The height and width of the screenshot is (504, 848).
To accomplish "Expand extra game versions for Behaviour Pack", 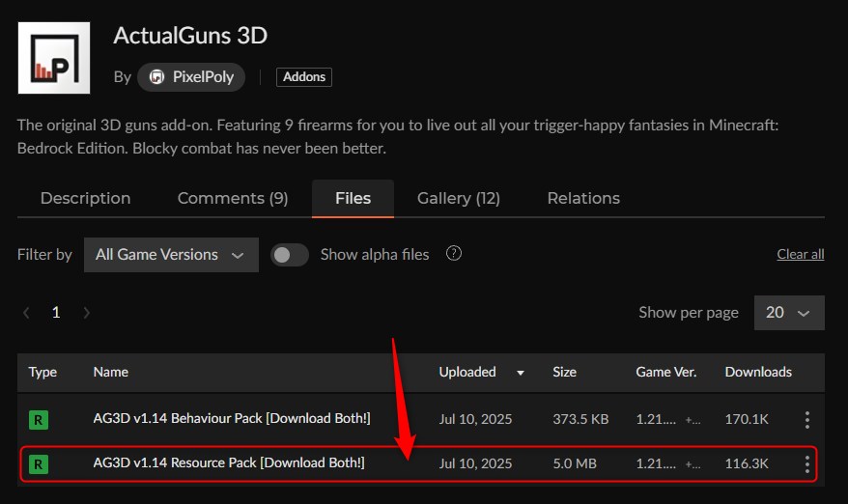I will (693, 420).
